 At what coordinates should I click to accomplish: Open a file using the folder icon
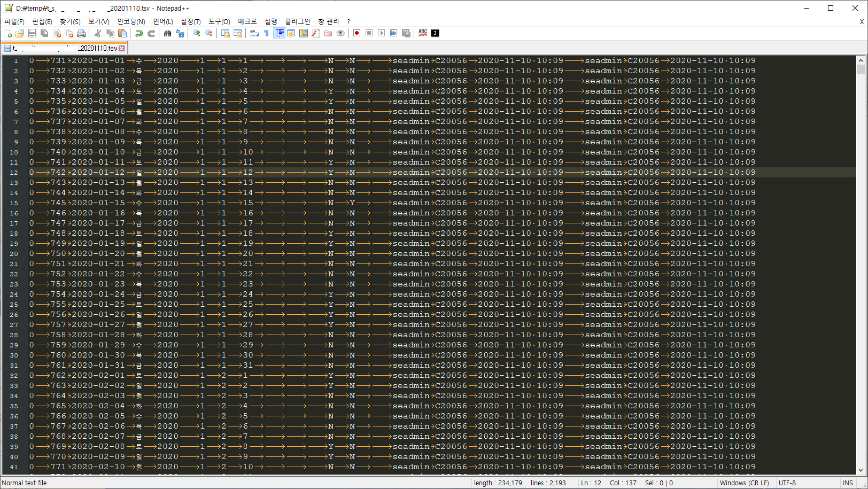click(x=20, y=33)
